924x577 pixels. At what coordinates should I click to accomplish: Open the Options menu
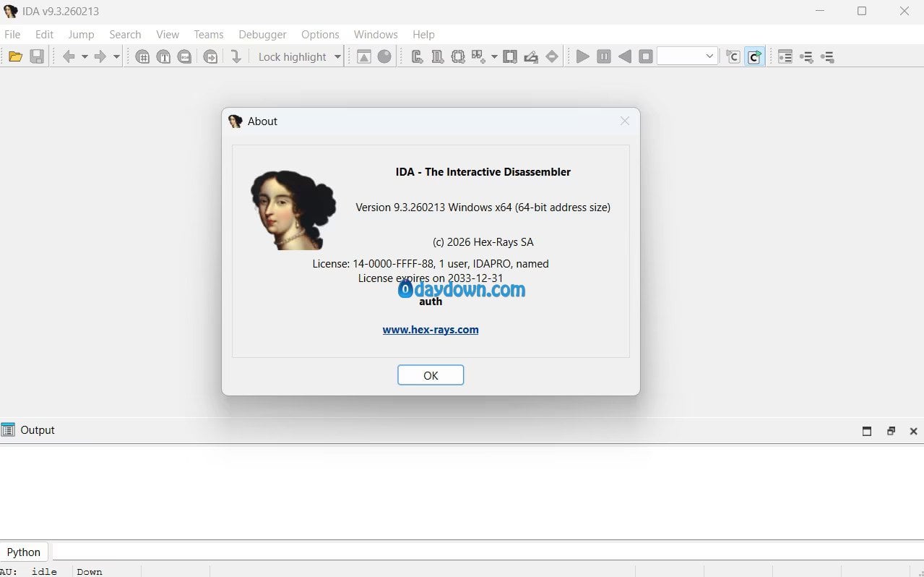click(x=320, y=34)
